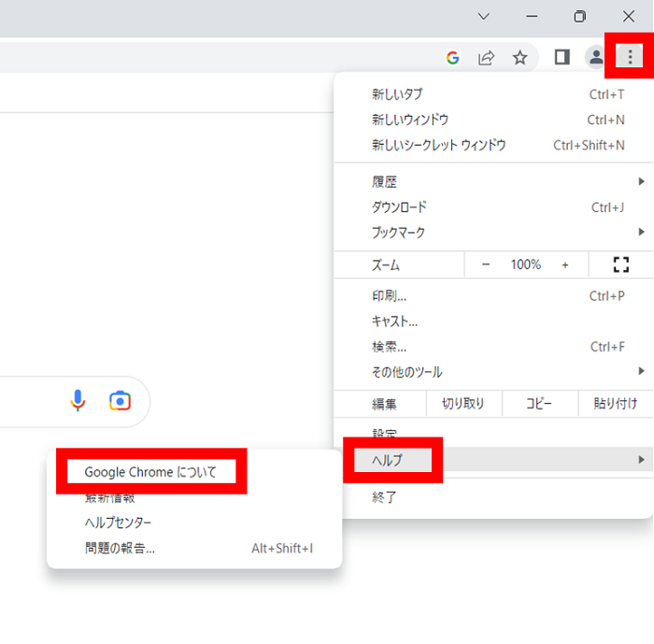Open Google Lens camera search icon
Screen dimensions: 654x644
click(119, 401)
